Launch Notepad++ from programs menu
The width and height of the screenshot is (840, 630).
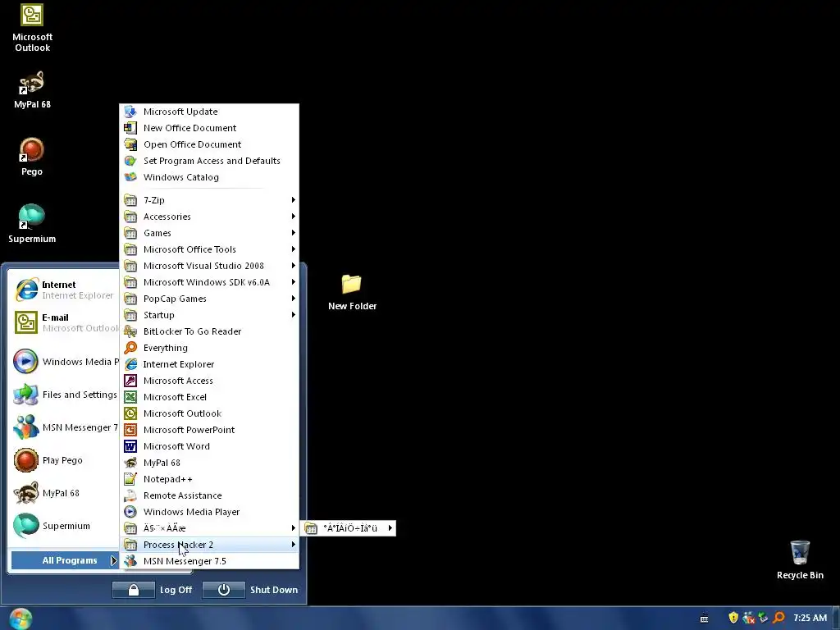point(209,479)
